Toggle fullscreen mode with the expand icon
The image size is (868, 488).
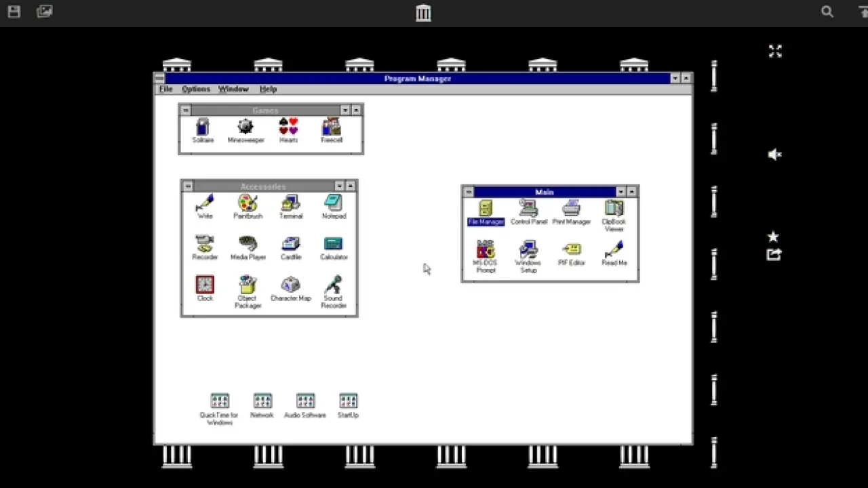(x=775, y=51)
